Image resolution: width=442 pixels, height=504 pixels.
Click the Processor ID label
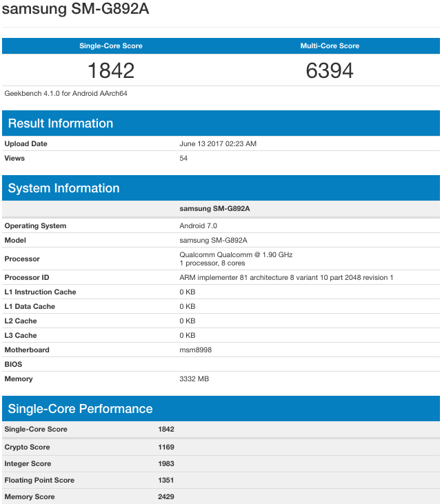[x=27, y=277]
